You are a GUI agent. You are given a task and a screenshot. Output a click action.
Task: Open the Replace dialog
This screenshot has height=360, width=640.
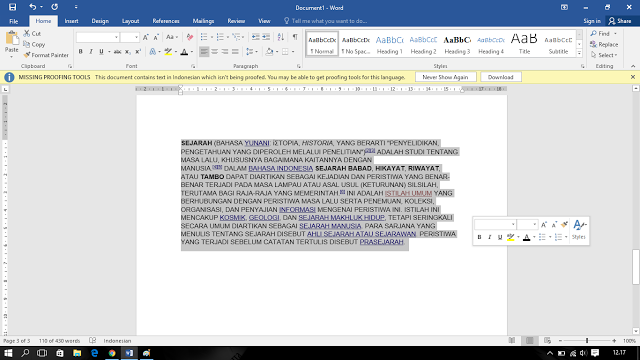pos(604,44)
